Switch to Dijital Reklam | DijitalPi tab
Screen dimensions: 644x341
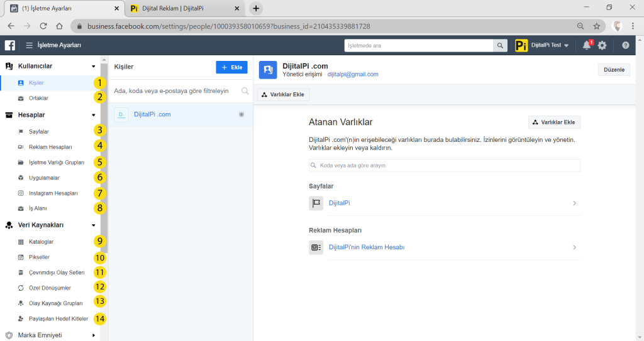[184, 8]
